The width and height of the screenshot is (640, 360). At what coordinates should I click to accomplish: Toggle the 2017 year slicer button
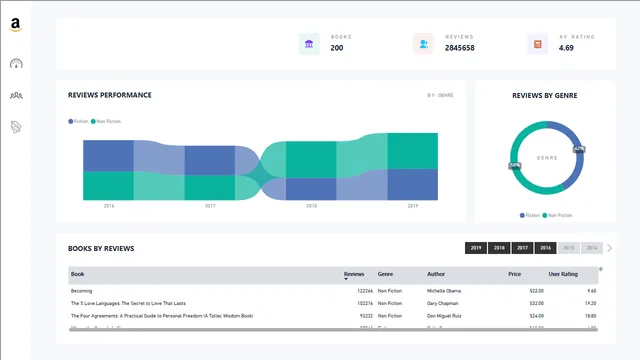[522, 248]
